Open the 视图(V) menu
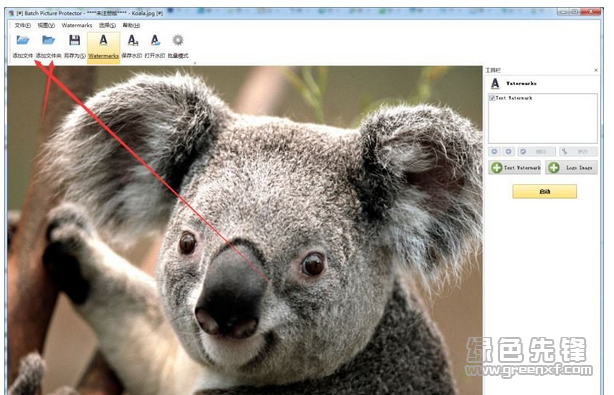The image size is (614, 395). pos(46,25)
